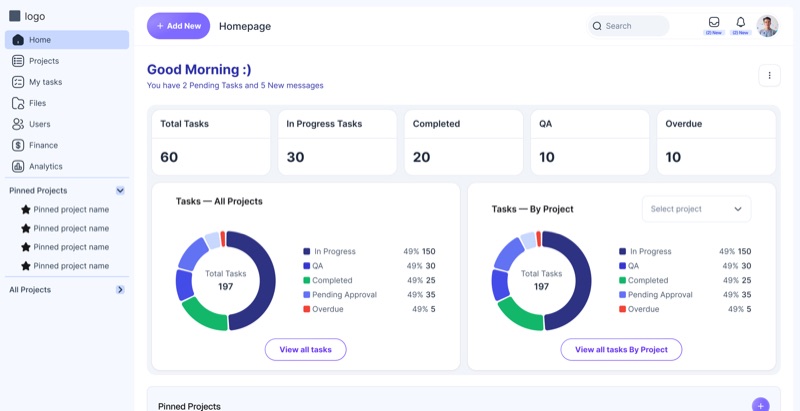Click the Good Morning :) heading
This screenshot has height=411, width=800.
click(199, 69)
